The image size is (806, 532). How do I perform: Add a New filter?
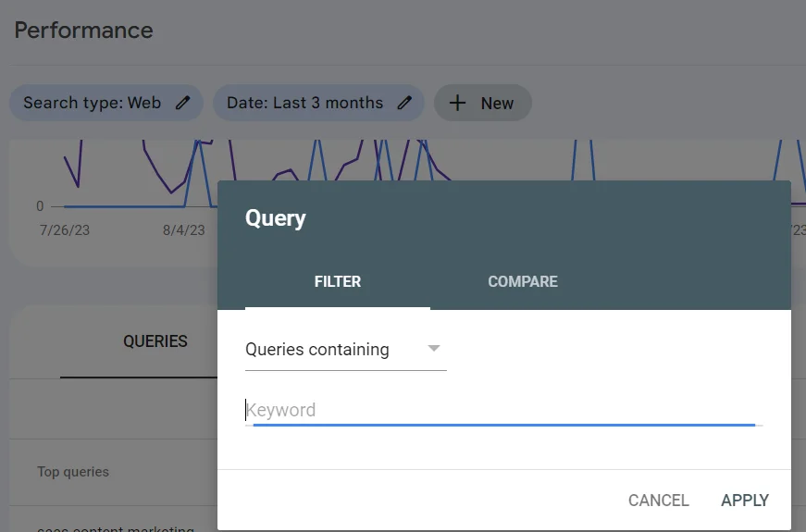click(x=483, y=103)
